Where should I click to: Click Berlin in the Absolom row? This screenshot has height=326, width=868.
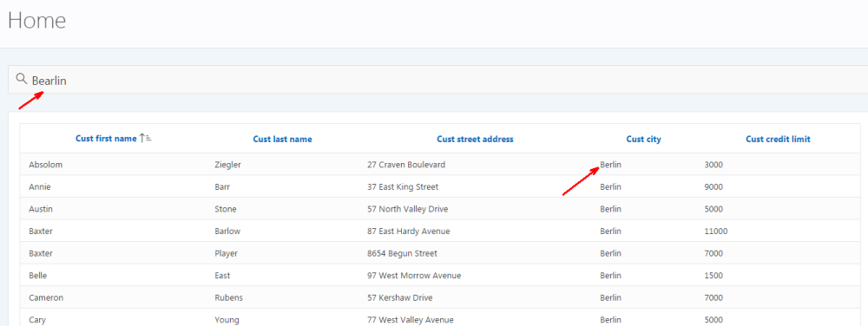click(x=610, y=165)
